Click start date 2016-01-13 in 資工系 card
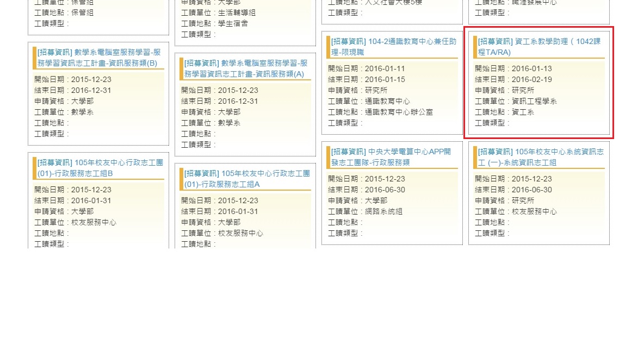Viewport: 644px width, 352px height. [x=531, y=68]
